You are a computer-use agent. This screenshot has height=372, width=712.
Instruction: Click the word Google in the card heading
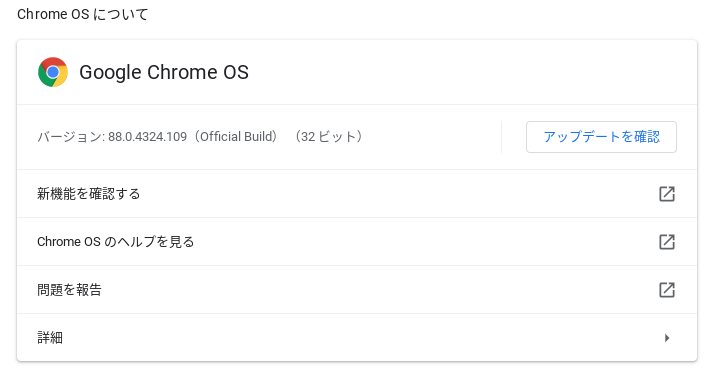tap(110, 73)
